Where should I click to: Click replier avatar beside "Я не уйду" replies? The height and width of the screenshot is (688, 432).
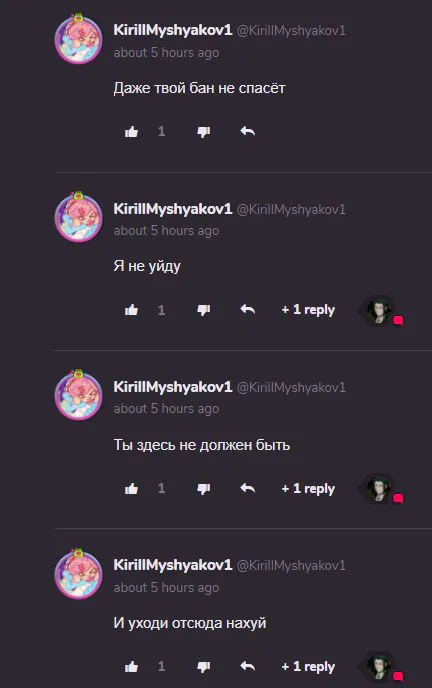380,311
